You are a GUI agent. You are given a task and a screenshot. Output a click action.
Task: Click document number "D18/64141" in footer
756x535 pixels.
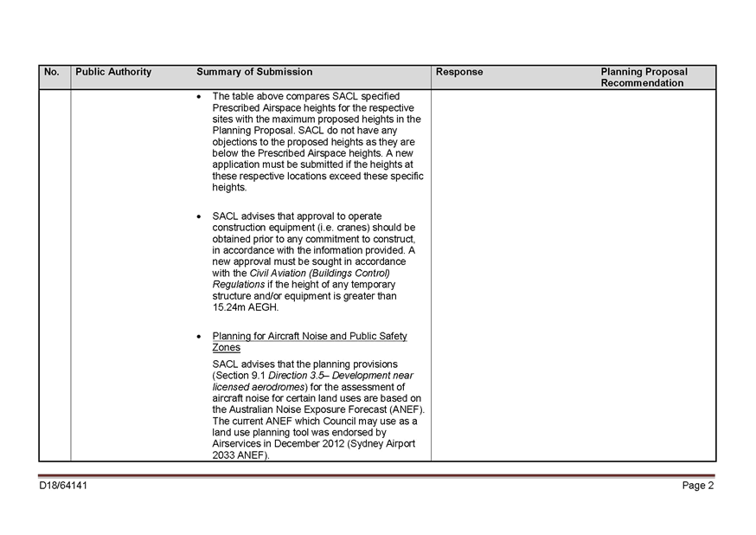[62, 486]
